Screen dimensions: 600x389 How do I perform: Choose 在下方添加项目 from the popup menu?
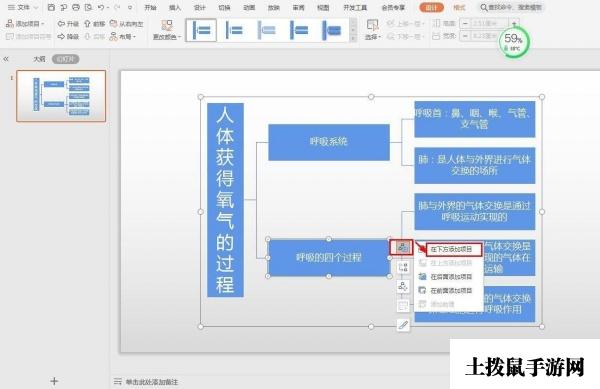pyautogui.click(x=451, y=249)
